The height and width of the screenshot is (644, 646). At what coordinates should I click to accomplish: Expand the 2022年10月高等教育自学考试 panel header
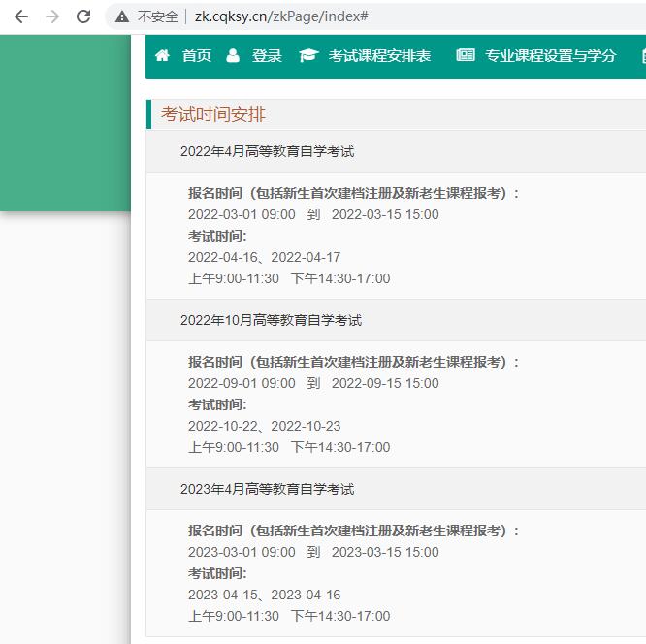coord(271,320)
